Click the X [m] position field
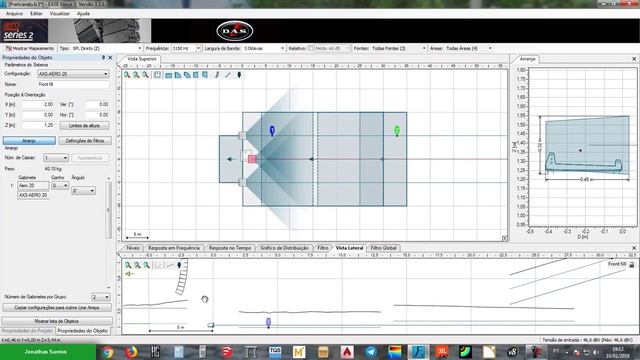Viewport: 640px width, 360px height. [x=38, y=104]
